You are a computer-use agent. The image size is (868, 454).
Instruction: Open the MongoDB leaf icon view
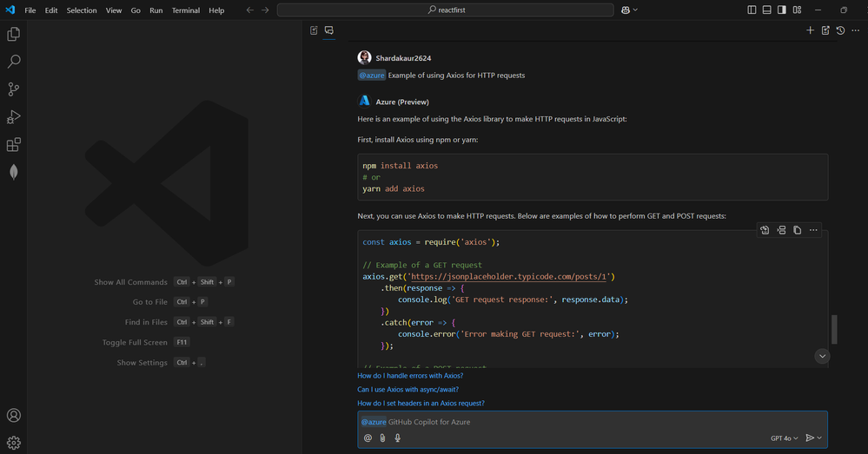click(x=14, y=172)
